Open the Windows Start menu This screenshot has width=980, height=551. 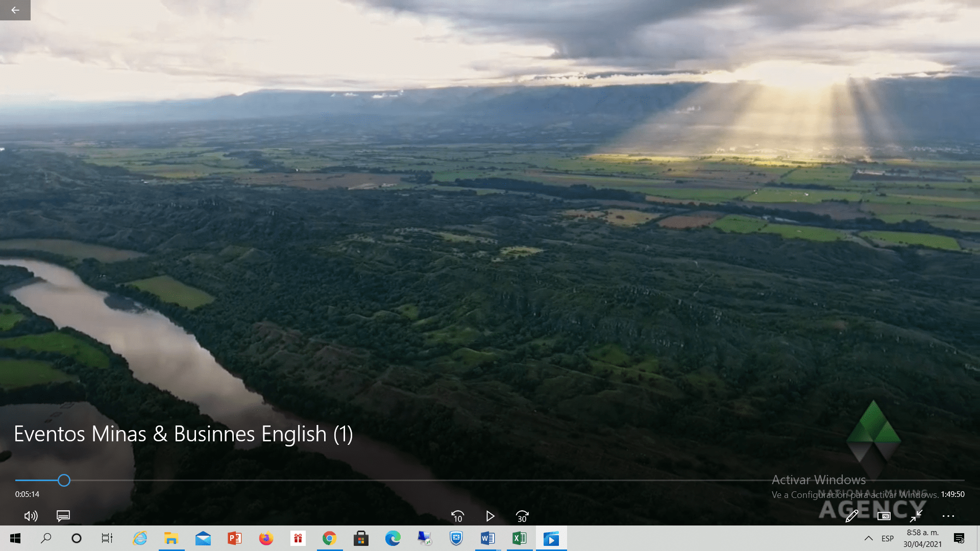[x=15, y=538]
